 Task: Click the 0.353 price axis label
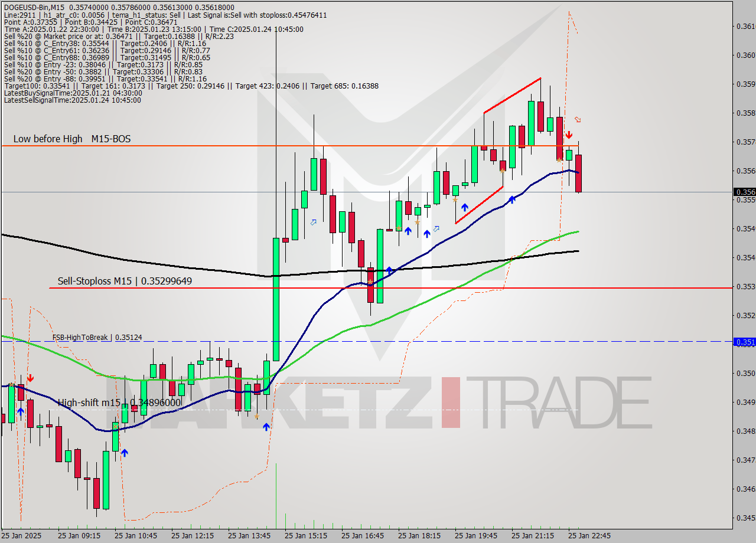745,286
